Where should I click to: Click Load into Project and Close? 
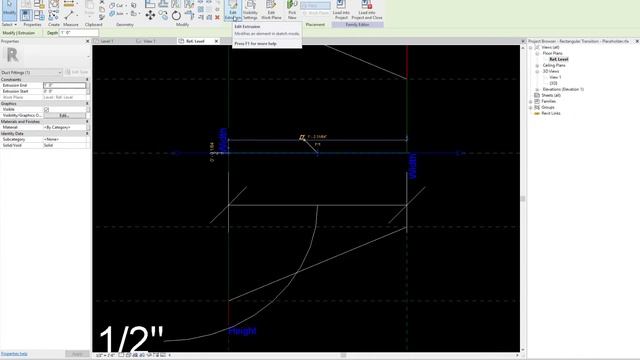[367, 10]
